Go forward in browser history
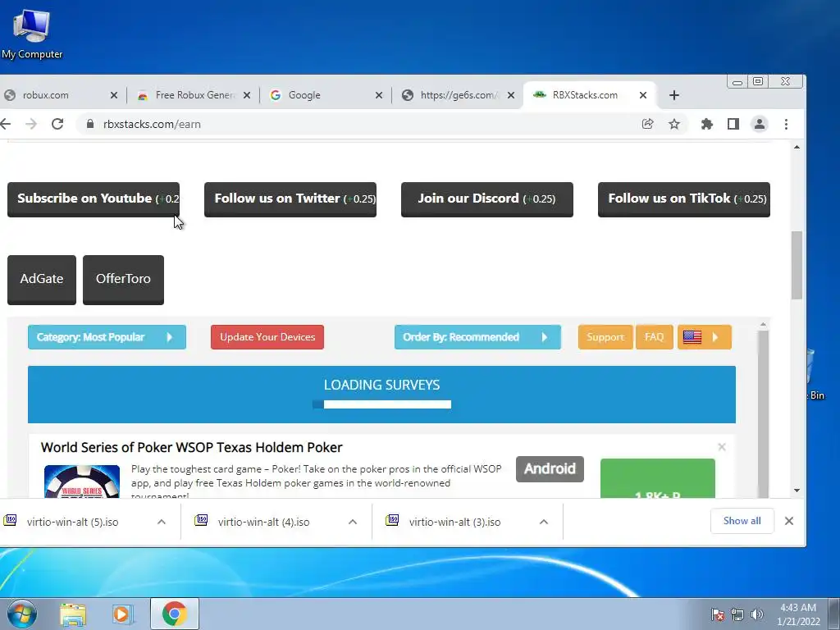840x630 pixels. (x=31, y=125)
